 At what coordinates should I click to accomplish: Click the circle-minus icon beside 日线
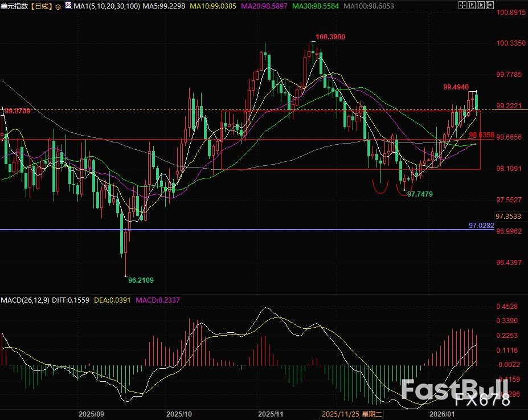tap(58, 7)
